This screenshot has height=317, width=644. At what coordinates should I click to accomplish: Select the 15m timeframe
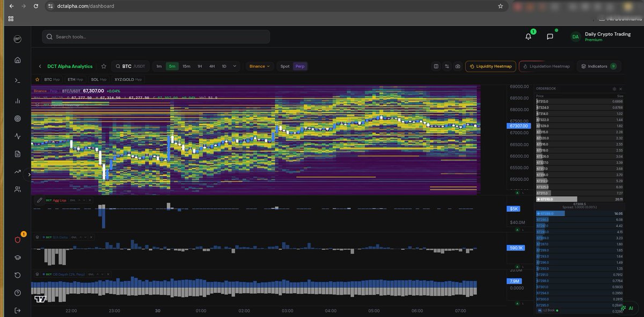[186, 66]
